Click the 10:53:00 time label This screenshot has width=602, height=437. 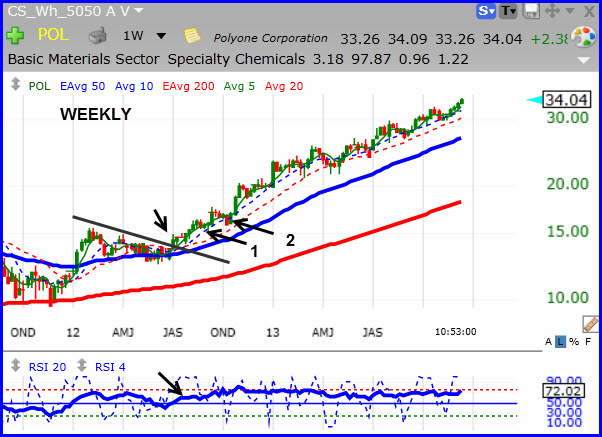click(x=455, y=331)
